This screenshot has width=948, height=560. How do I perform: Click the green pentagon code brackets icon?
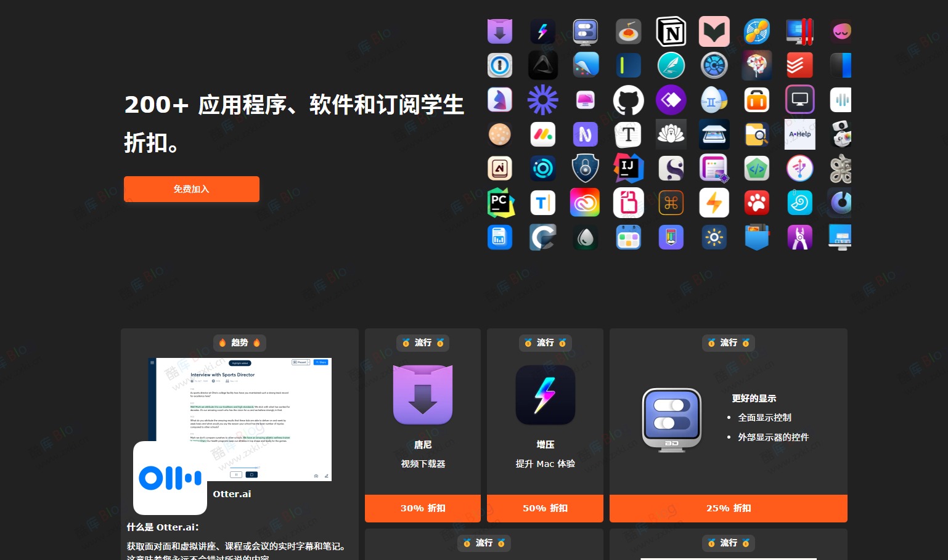[757, 168]
